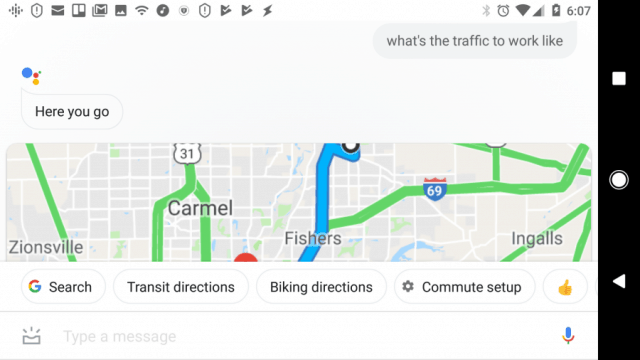The height and width of the screenshot is (360, 640).
Task: Click the US 31 route shield on map
Action: tap(187, 153)
